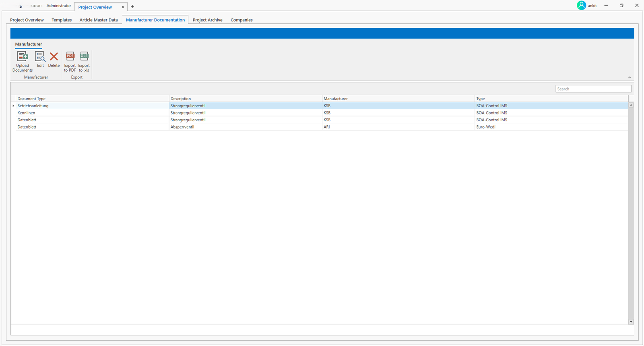
Task: Open the Companies tab
Action: 242,20
